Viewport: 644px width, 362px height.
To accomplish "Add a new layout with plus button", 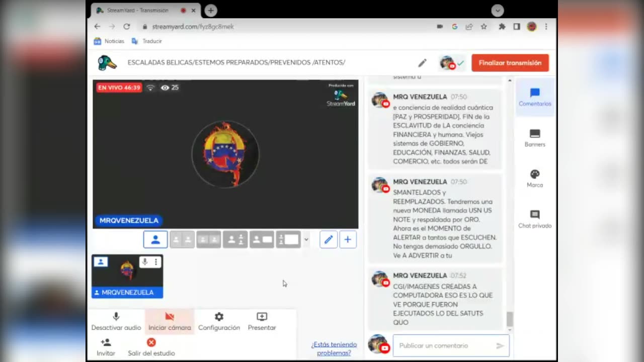I will click(x=348, y=240).
